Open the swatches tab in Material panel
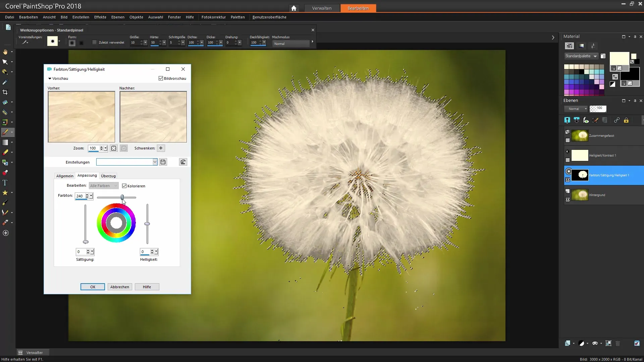Image resolution: width=644 pixels, height=362 pixels. click(x=570, y=46)
